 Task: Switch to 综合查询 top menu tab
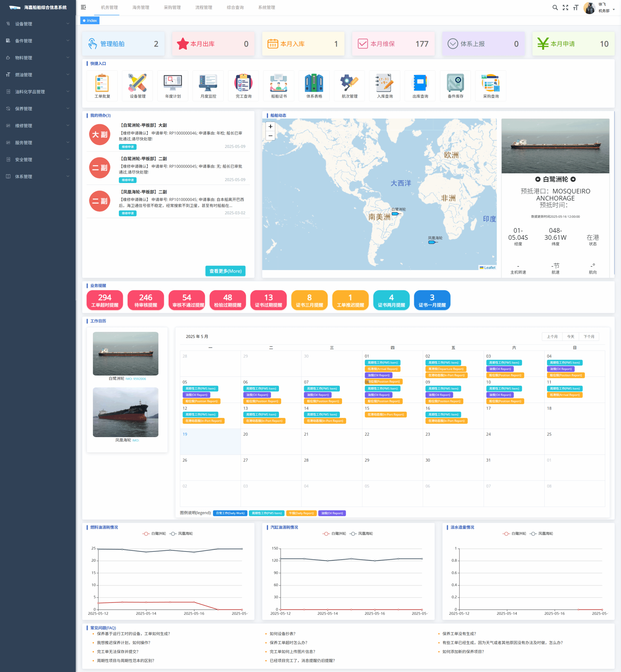(235, 7)
